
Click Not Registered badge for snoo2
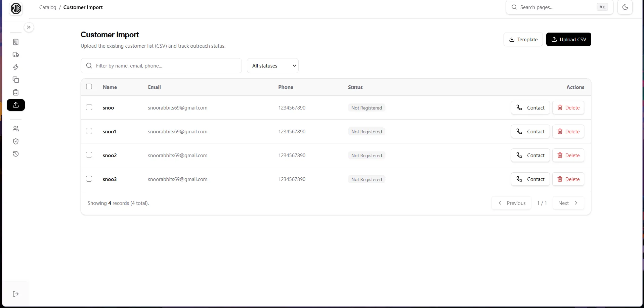click(367, 156)
